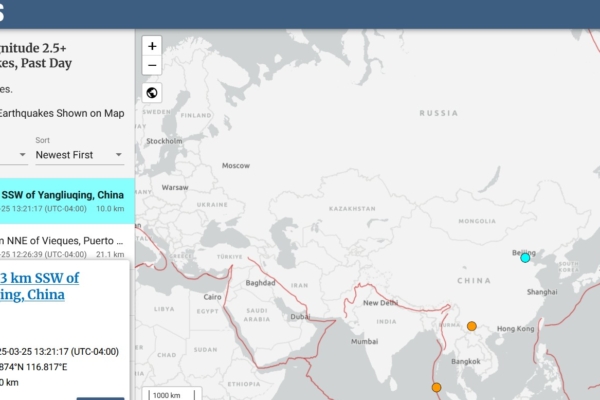The image size is (600, 400).
Task: Click the globe world-view icon
Action: tap(152, 93)
